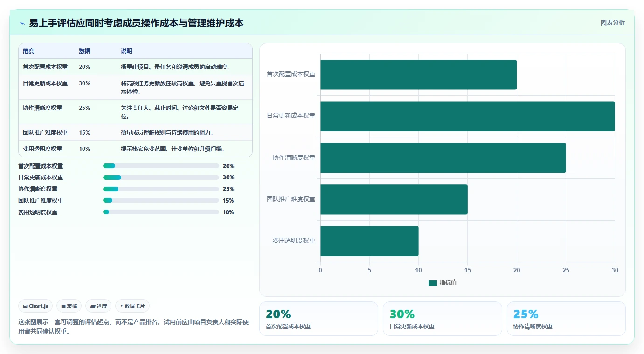
Task: Click the 团队推广难度权重 chart bar
Action: coord(394,199)
